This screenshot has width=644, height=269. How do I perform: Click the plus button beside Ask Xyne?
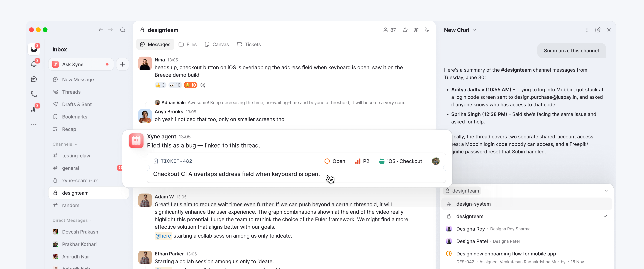[123, 64]
